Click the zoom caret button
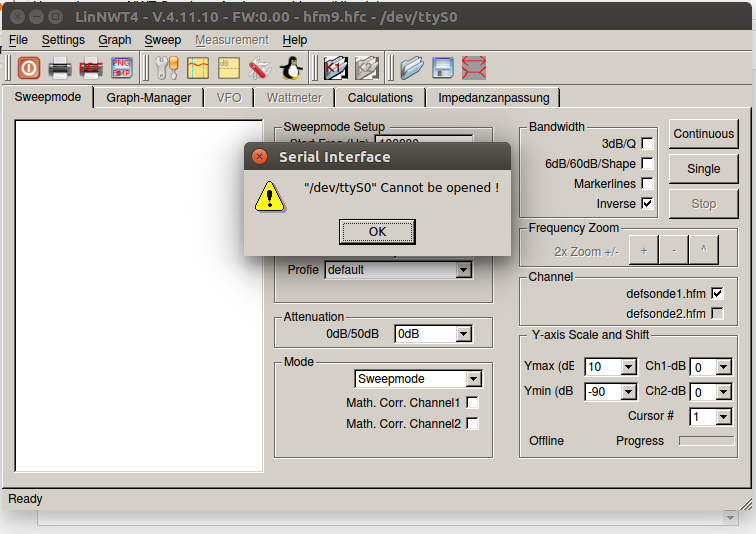Viewport: 756px width, 534px height. 704,250
